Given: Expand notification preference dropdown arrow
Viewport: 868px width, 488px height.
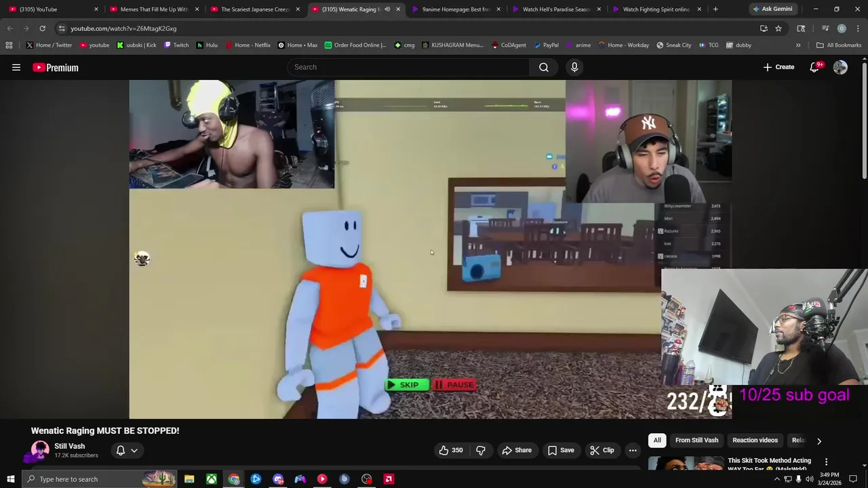Looking at the screenshot, I should point(134,450).
